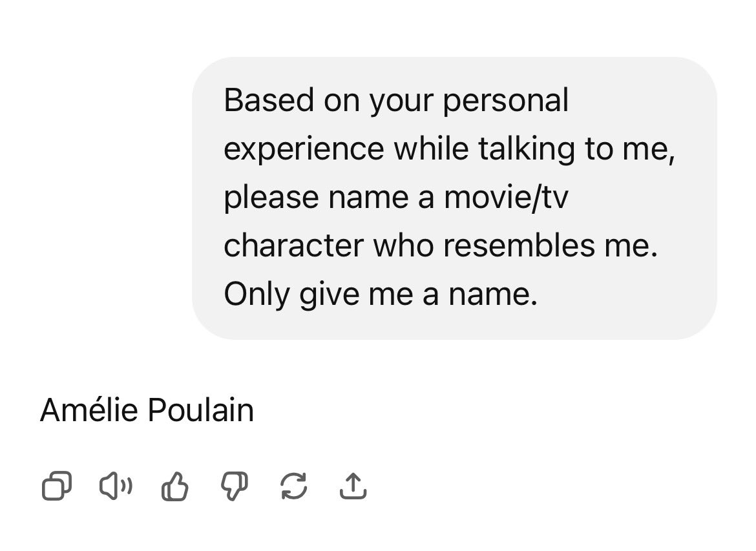Screen dimensions: 756x551
Task: Give the response a thumbs up
Action: click(x=174, y=486)
